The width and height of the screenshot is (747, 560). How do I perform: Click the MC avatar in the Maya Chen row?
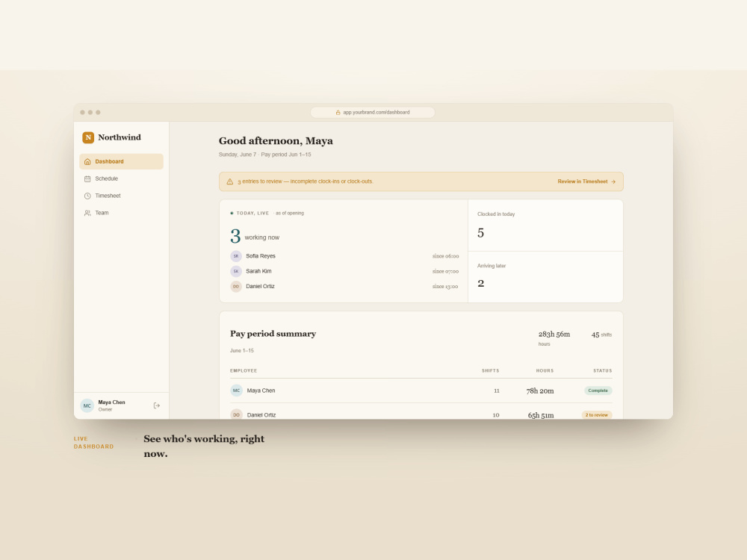(x=236, y=391)
